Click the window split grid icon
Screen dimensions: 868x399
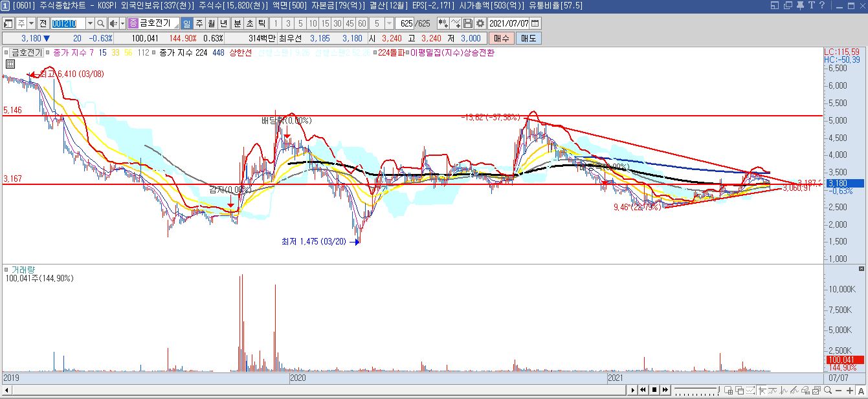(x=728, y=390)
